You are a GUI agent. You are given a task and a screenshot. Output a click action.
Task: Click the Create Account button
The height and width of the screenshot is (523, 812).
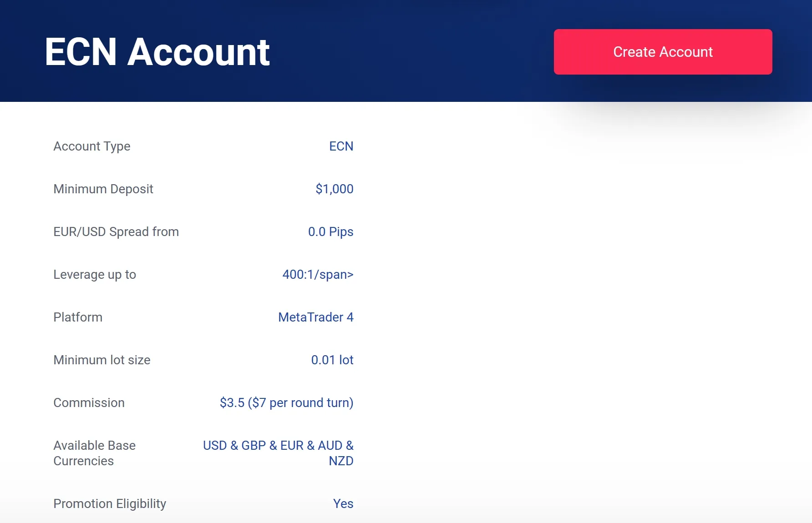(x=663, y=52)
